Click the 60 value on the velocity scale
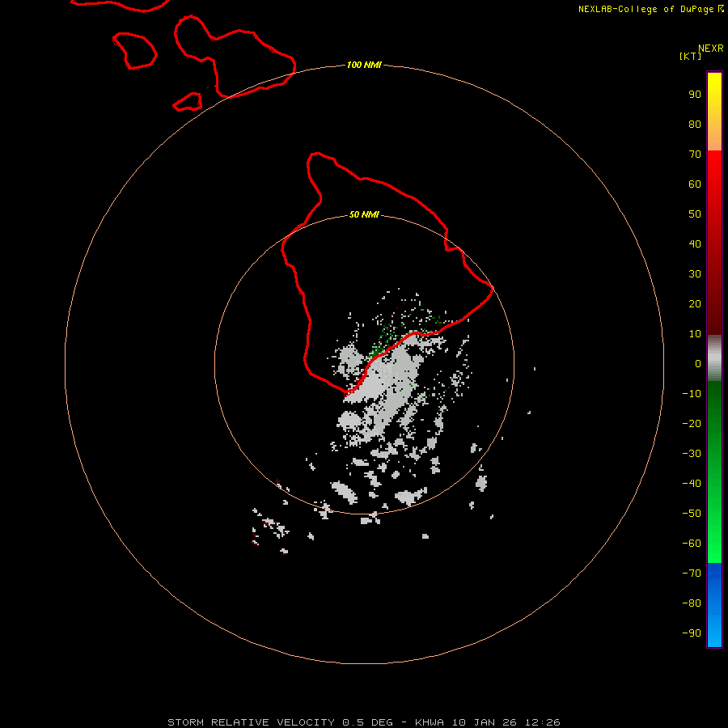728x728 pixels. pyautogui.click(x=695, y=184)
